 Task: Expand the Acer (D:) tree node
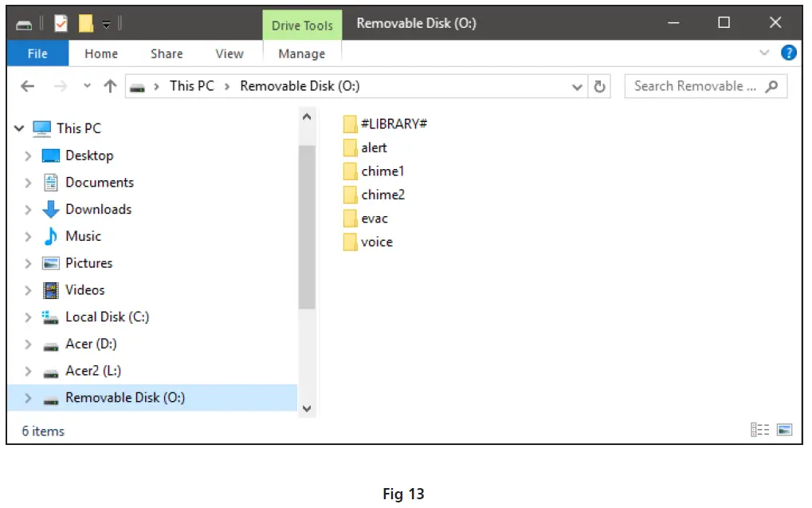tap(28, 345)
